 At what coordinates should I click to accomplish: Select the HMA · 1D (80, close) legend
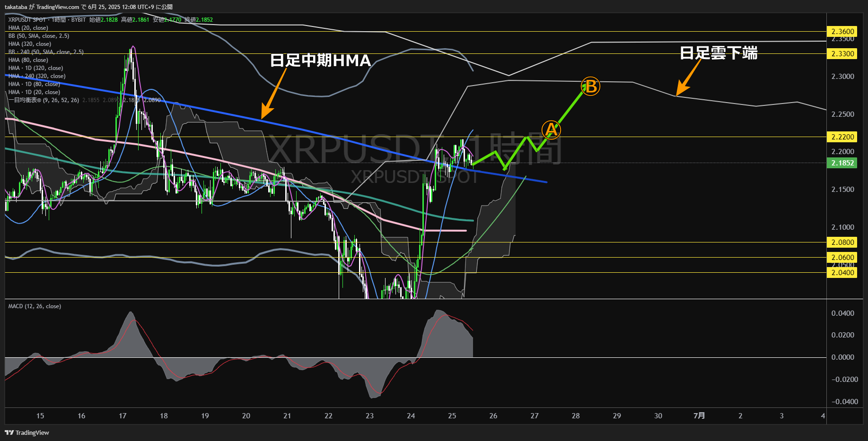pyautogui.click(x=34, y=84)
